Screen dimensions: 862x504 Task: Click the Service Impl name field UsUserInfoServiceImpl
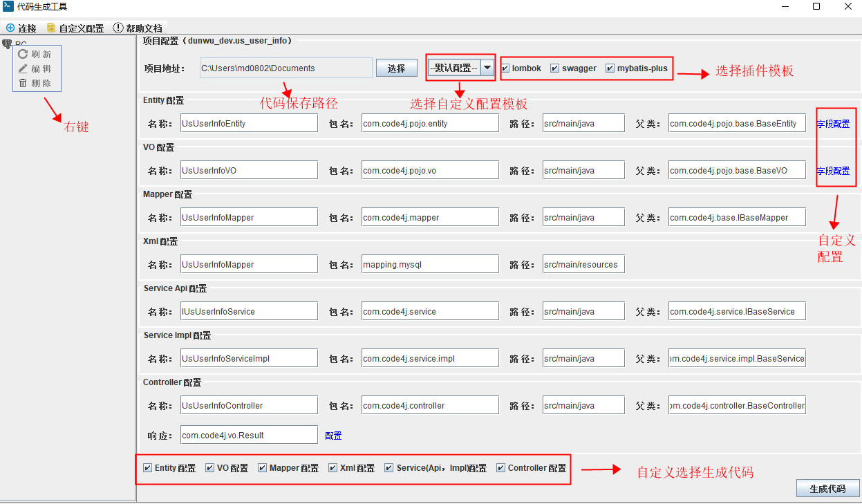(x=249, y=358)
